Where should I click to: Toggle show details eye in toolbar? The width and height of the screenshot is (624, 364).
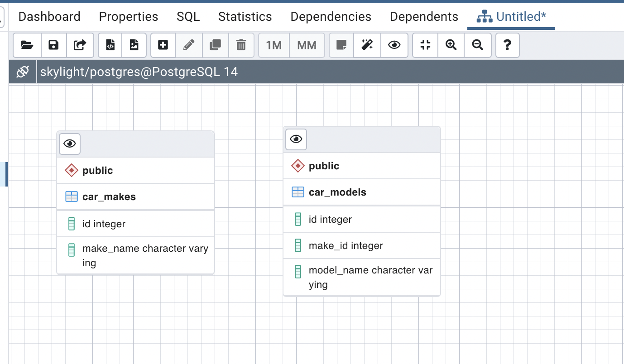(394, 45)
